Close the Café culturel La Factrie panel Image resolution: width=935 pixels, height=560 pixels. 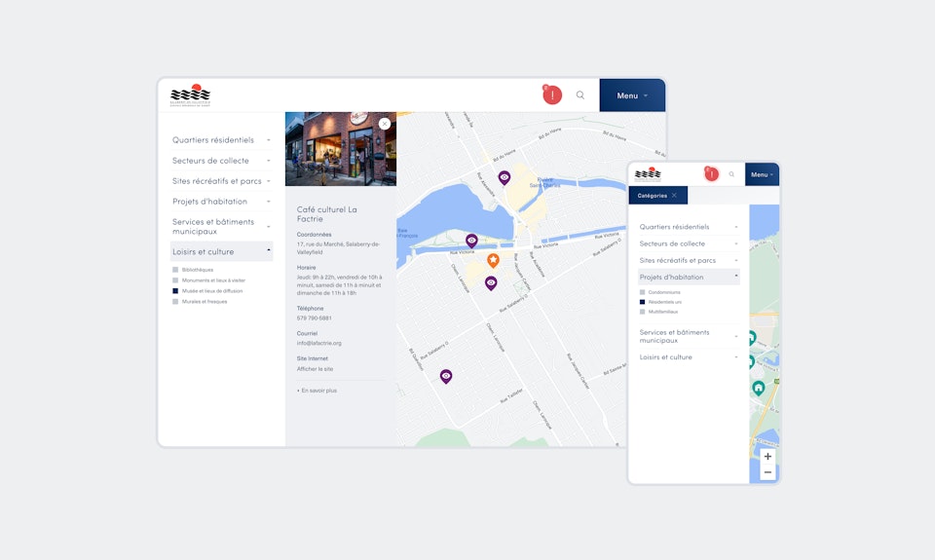(x=385, y=124)
